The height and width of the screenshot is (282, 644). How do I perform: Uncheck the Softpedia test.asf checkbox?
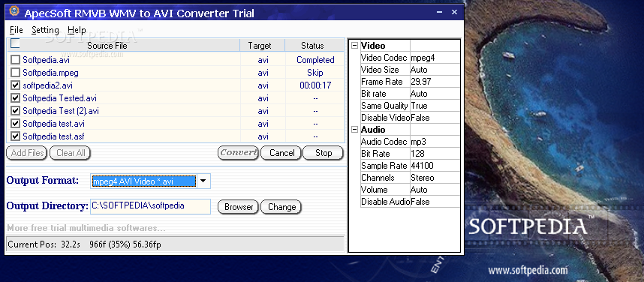click(x=15, y=136)
